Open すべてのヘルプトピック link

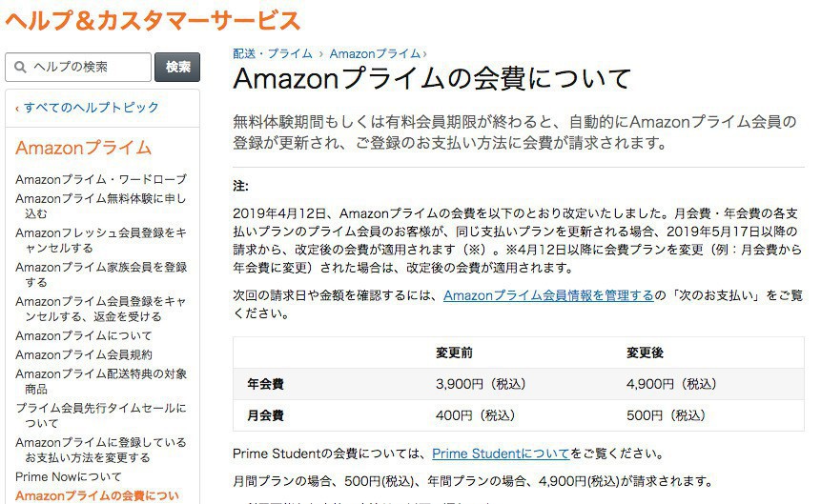tap(91, 107)
